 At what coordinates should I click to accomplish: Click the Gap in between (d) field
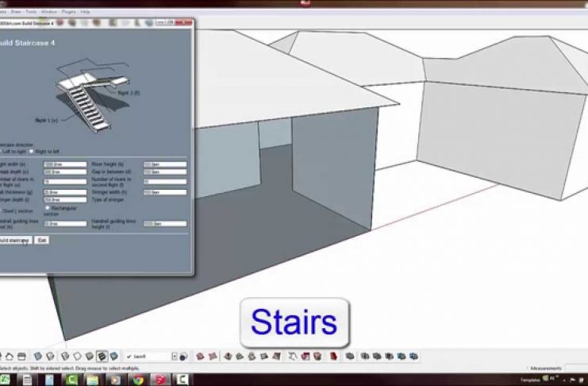[164, 172]
